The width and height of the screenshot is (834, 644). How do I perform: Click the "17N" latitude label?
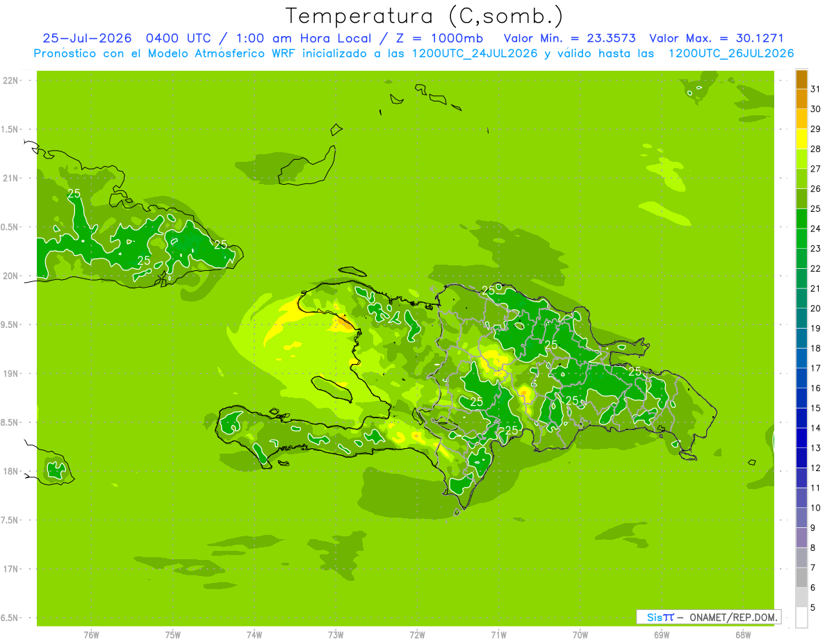coord(10,570)
